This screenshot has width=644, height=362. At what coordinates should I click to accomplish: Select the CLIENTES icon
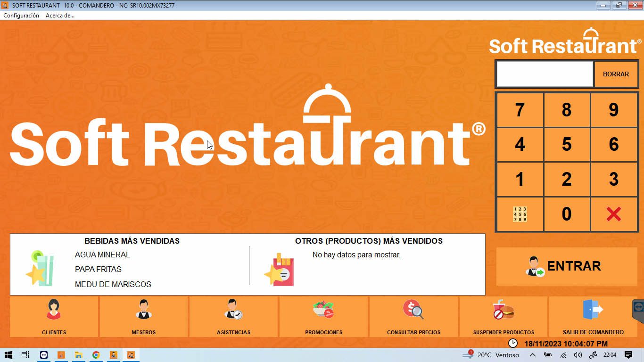point(54,312)
